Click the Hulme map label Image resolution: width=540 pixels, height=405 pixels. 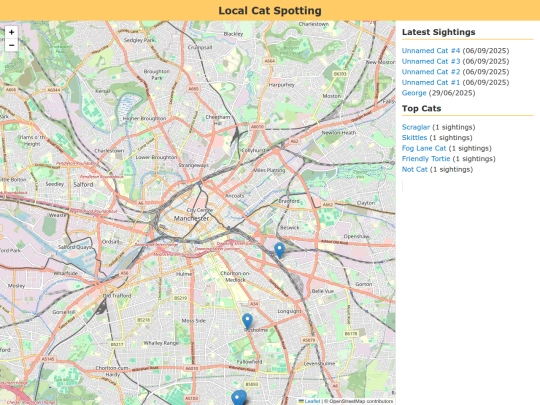184,274
